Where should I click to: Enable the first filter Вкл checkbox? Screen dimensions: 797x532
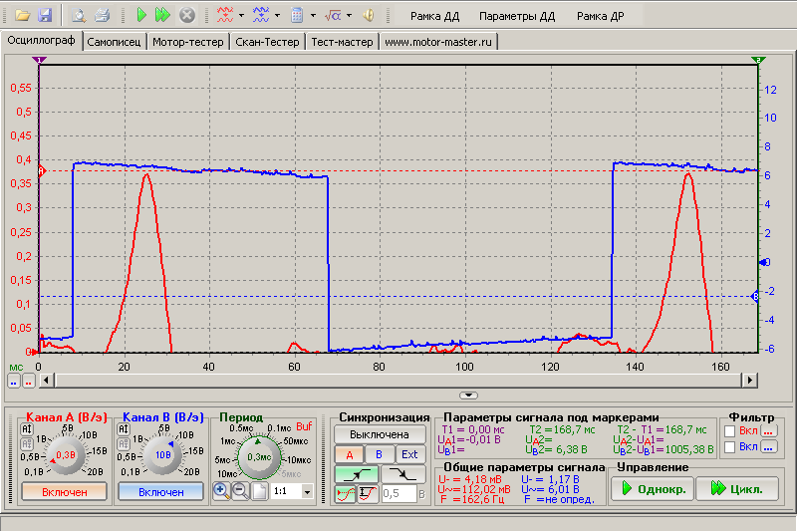coord(730,431)
